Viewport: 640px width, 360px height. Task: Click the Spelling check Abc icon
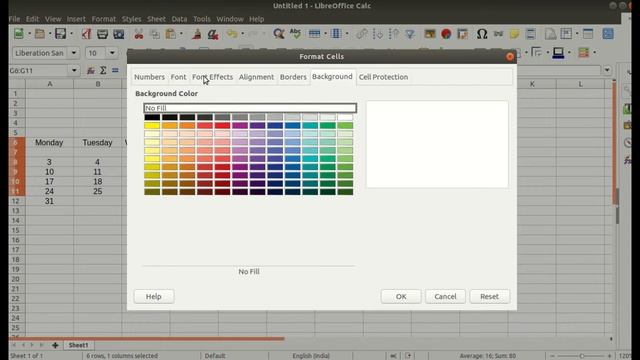(295, 34)
